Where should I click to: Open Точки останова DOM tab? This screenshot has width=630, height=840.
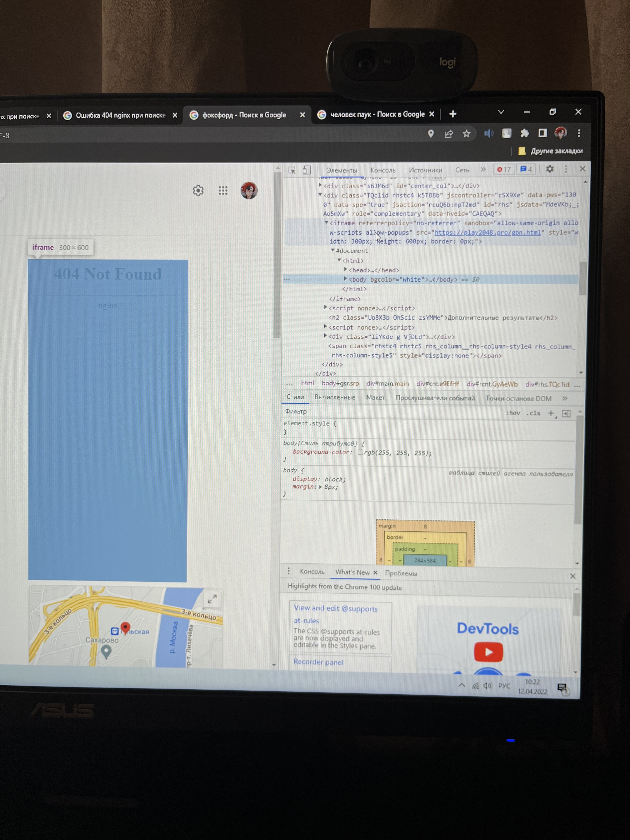point(518,398)
